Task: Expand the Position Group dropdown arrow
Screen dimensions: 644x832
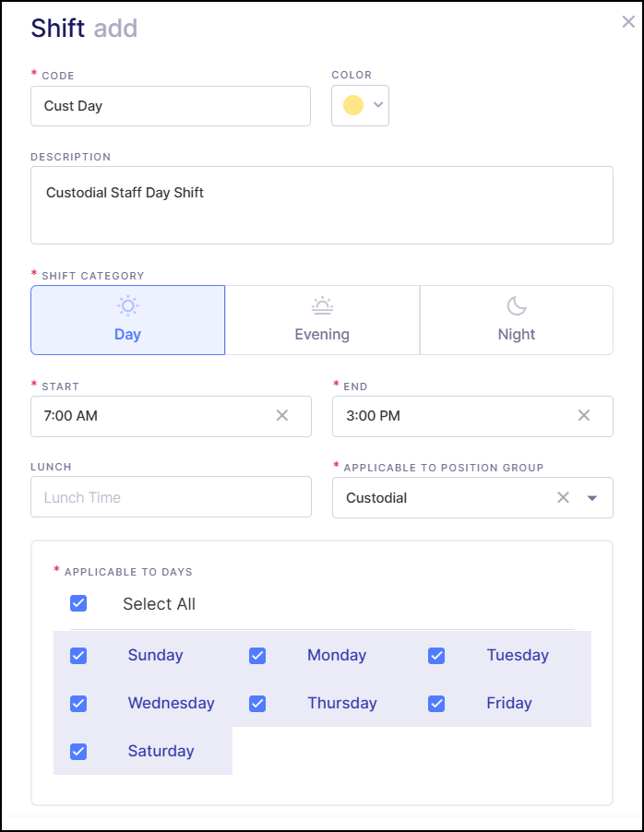Action: click(592, 498)
